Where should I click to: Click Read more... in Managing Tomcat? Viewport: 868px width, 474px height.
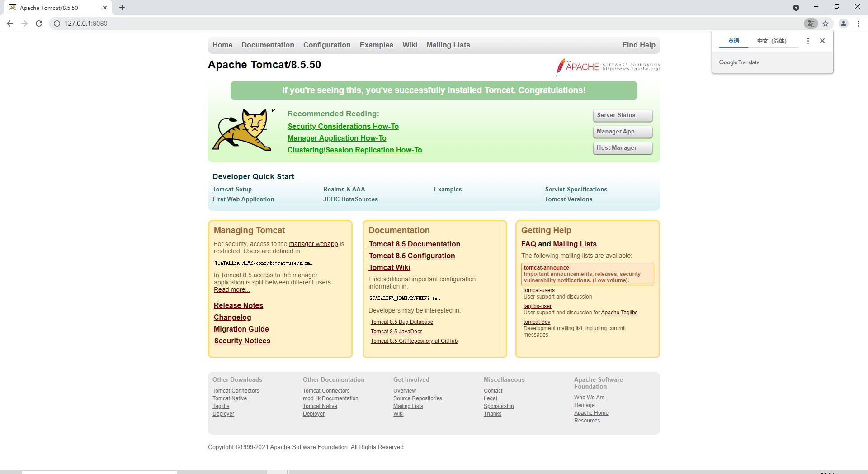pos(232,290)
